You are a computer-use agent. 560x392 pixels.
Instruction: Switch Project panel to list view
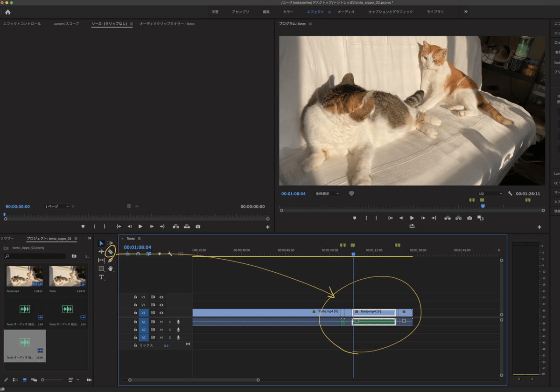pyautogui.click(x=15, y=380)
